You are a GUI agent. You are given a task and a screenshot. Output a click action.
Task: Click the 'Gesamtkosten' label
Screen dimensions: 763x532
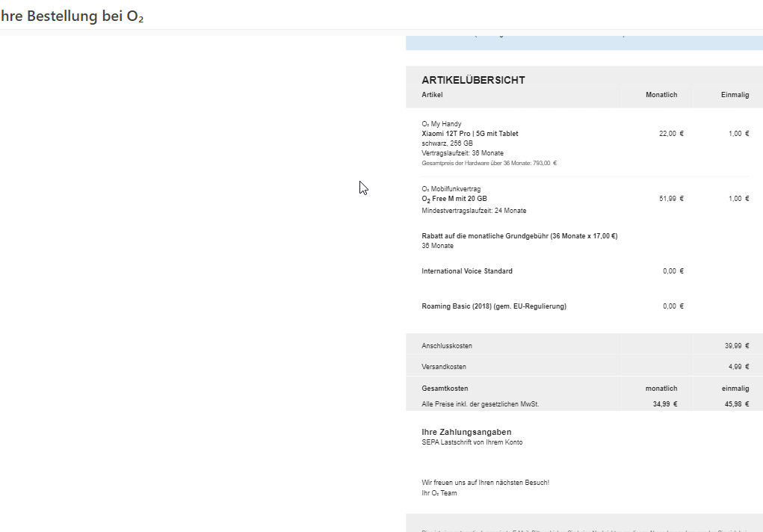[445, 389]
